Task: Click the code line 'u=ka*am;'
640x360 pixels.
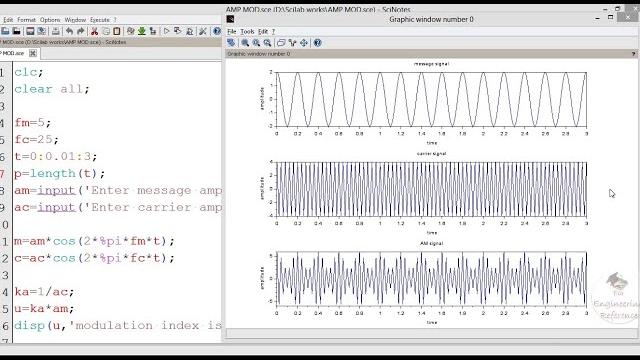Action: 44,309
